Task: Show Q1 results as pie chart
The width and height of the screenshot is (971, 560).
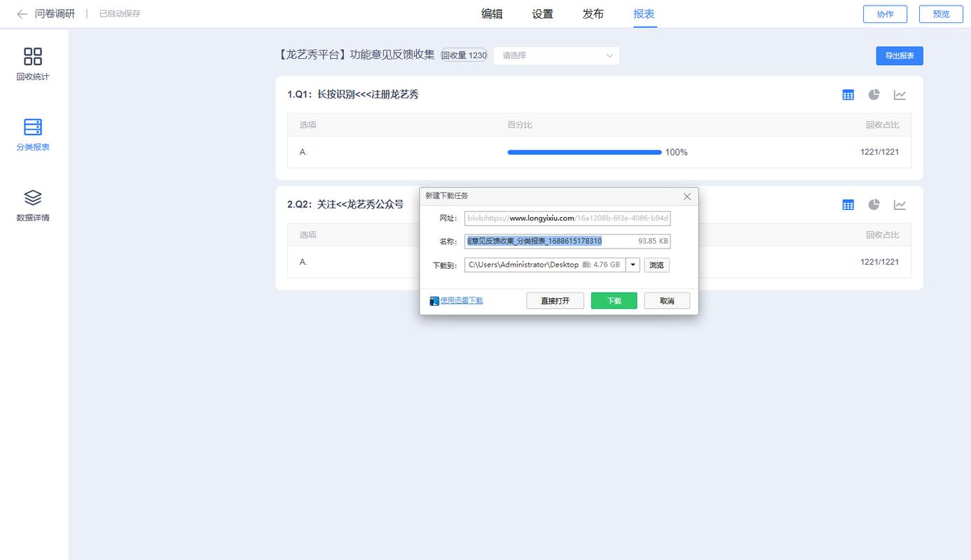Action: pyautogui.click(x=874, y=94)
